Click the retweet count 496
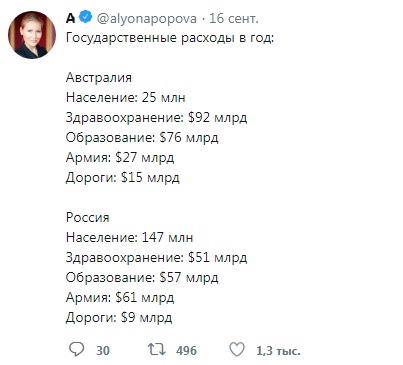The image size is (403, 365). (x=186, y=350)
